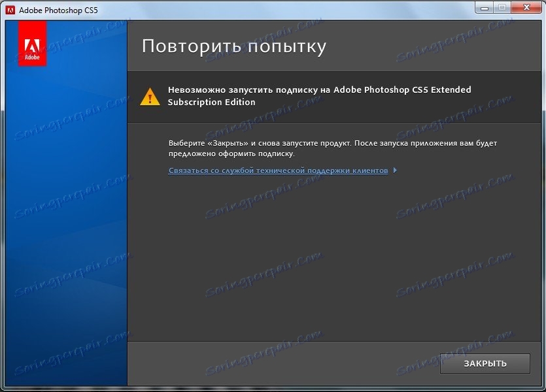The image size is (546, 392).
Task: Click the Adobe Photoshop CS5 title bar icon
Action: (10, 10)
